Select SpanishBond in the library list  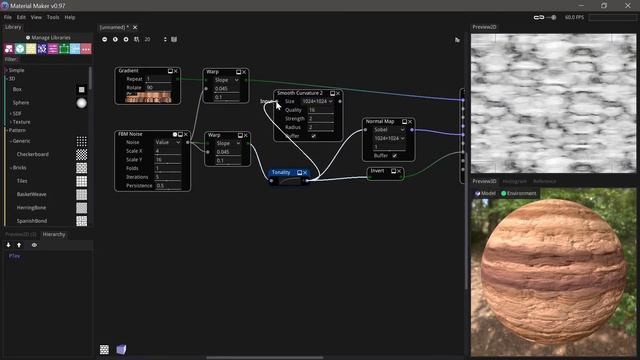[x=32, y=221]
